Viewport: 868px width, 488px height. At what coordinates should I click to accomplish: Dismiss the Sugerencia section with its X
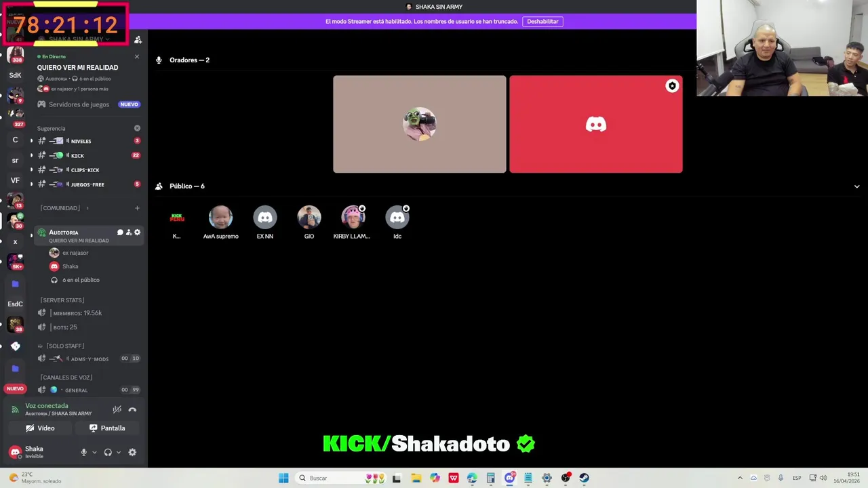137,128
